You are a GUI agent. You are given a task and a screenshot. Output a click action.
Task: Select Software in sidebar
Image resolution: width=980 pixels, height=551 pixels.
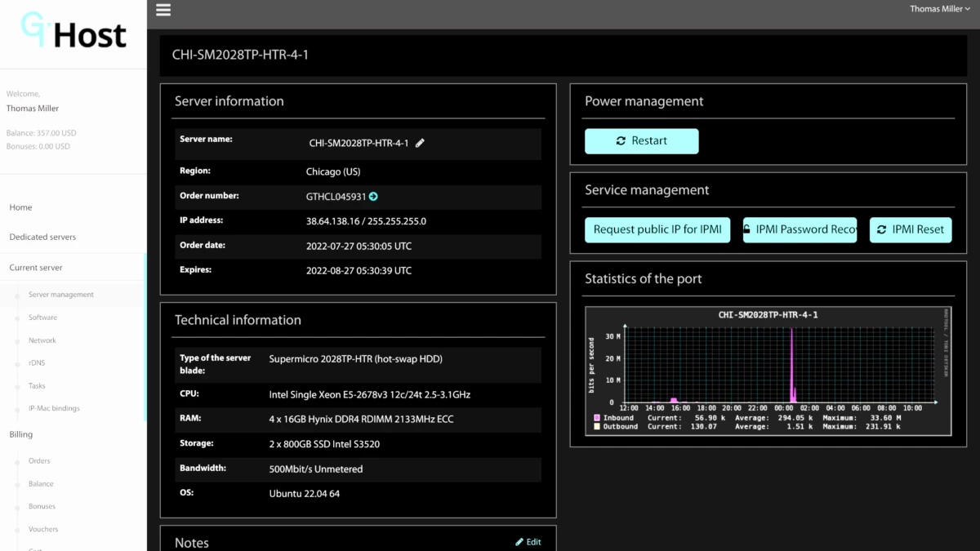[42, 318]
